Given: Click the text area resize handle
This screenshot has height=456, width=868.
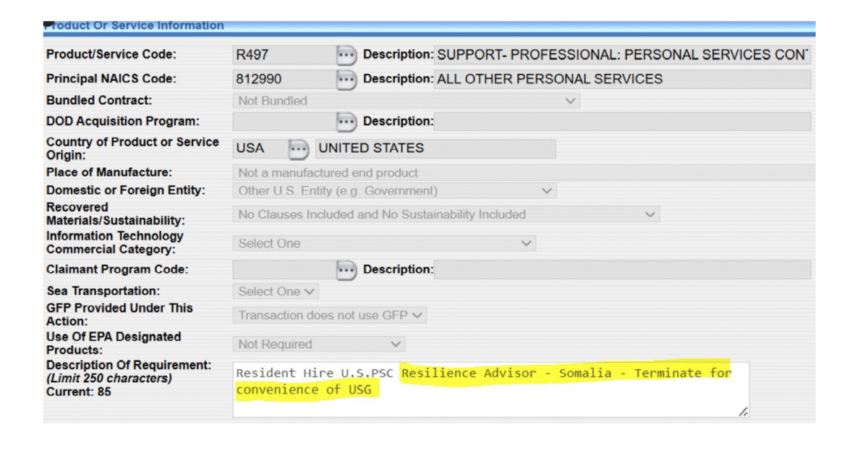Looking at the screenshot, I should tap(744, 411).
